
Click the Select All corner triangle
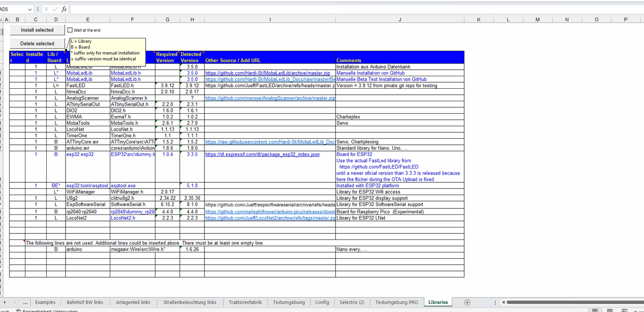[1, 19]
